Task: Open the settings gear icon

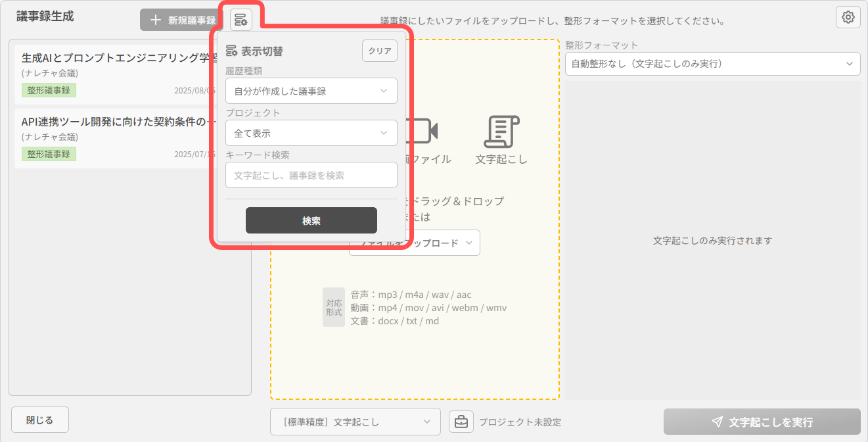Action: click(848, 17)
